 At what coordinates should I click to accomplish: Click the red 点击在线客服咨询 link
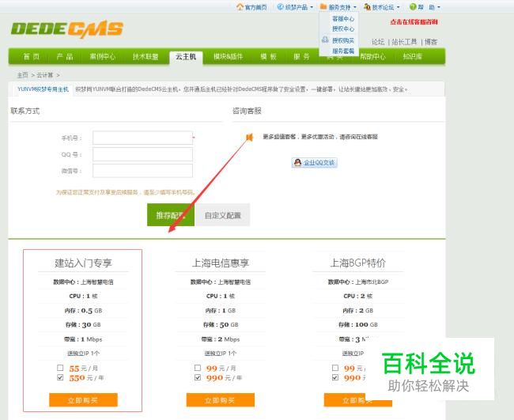point(414,22)
